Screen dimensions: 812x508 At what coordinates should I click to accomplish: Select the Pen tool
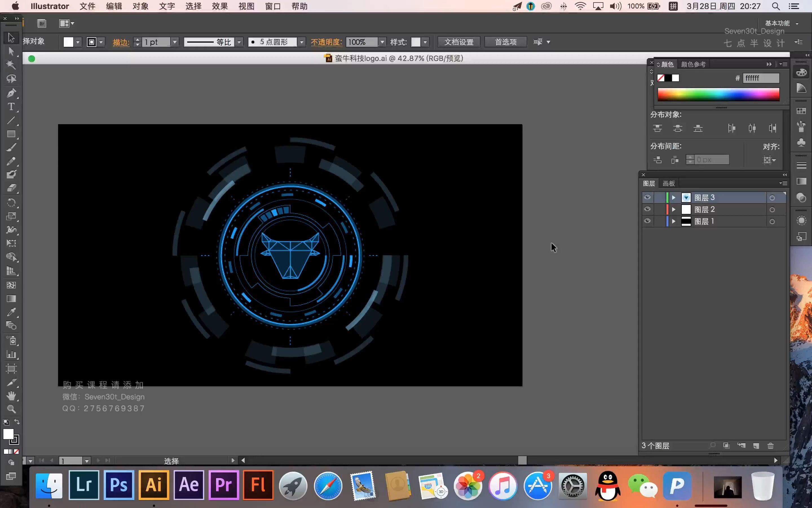pyautogui.click(x=11, y=93)
